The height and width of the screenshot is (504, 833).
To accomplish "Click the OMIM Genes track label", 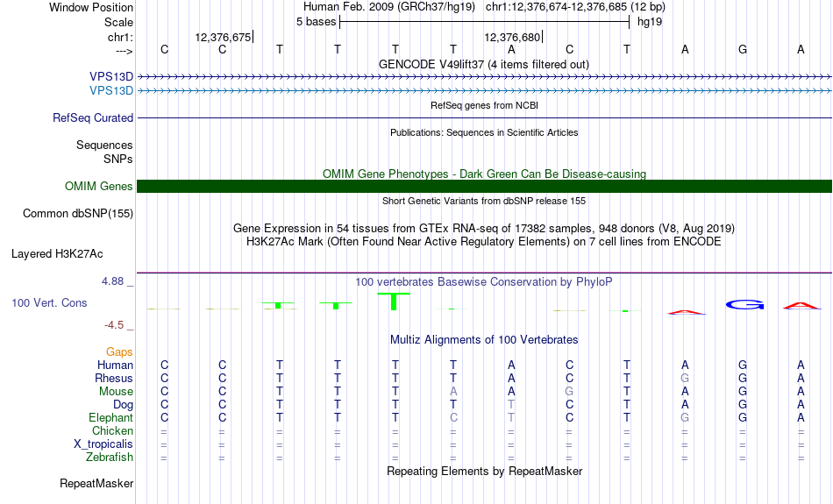I will pyautogui.click(x=99, y=187).
